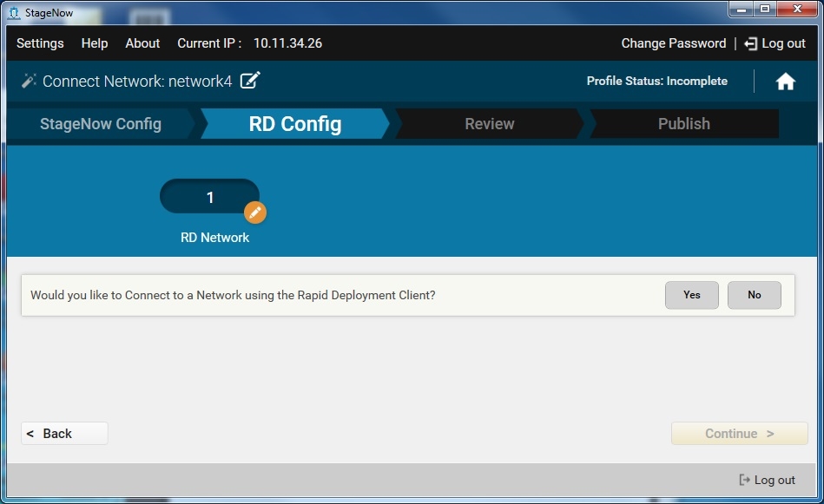Click the footer Log out icon
The image size is (824, 504).
[744, 480]
